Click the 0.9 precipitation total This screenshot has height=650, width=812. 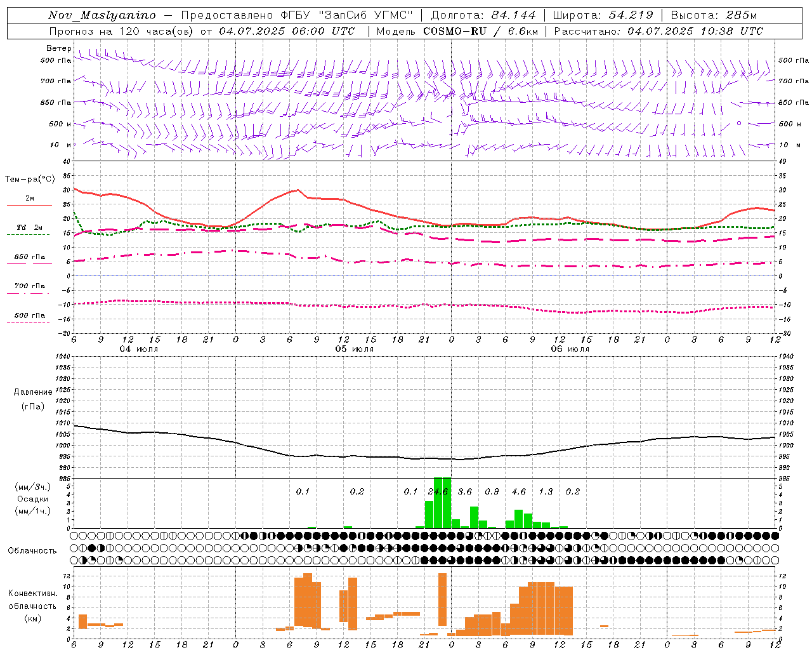[492, 491]
